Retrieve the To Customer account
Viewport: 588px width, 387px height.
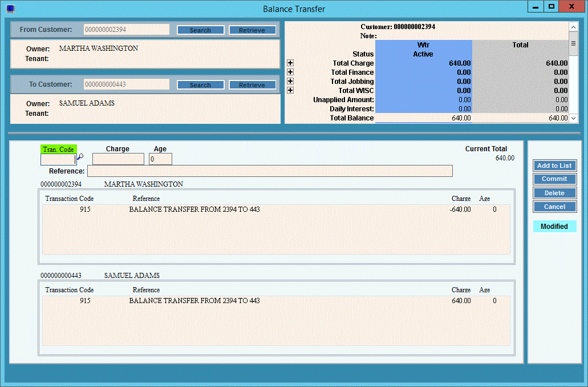point(253,85)
